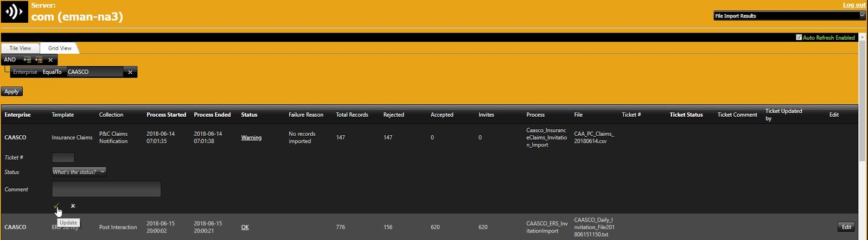
Task: Confirm ticket update with green checkmark
Action: pyautogui.click(x=56, y=206)
